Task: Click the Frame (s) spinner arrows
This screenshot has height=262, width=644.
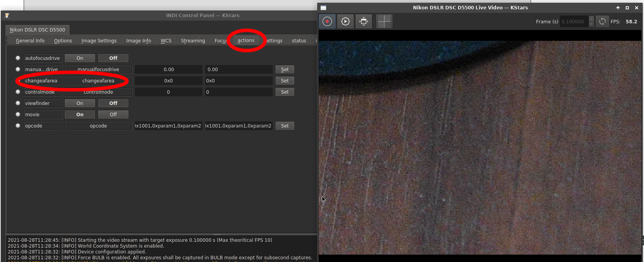Action: 591,22
